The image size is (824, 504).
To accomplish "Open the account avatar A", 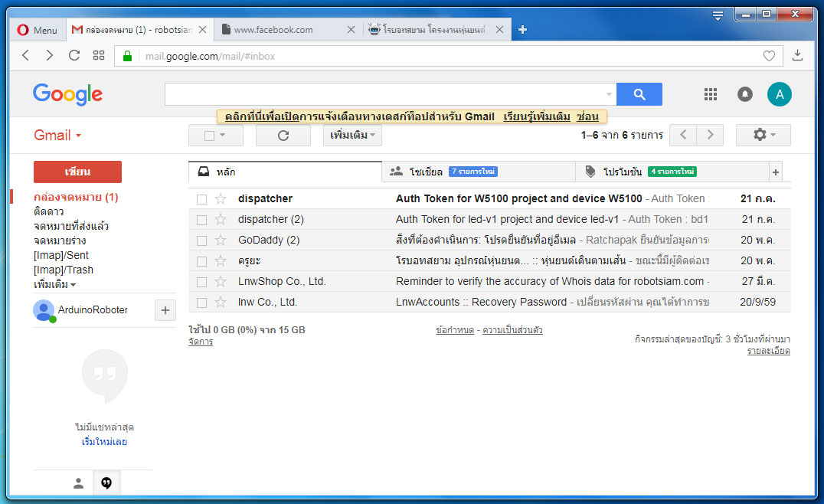I will coord(780,94).
